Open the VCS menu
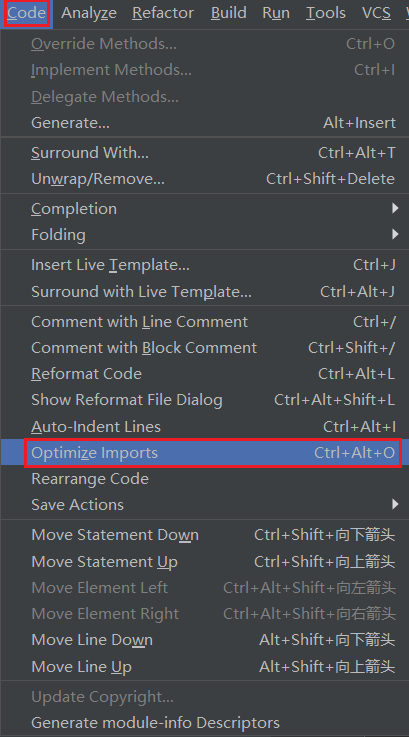 (x=376, y=13)
